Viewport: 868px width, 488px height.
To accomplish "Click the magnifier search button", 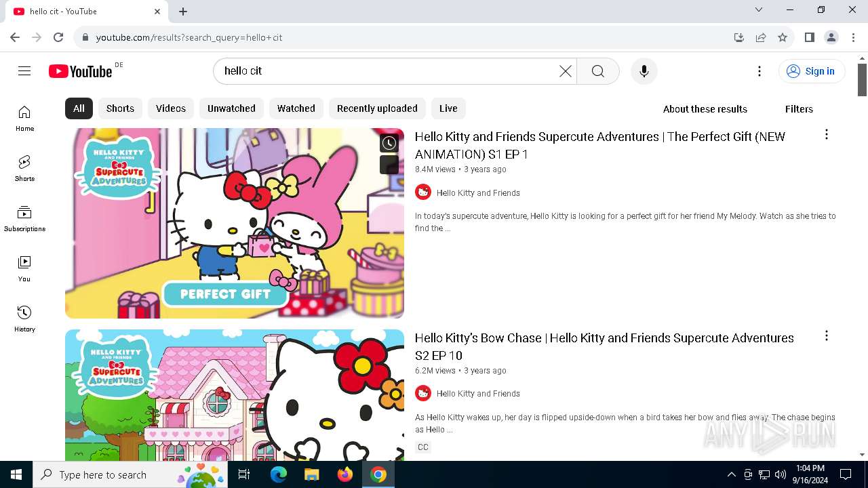I will coord(597,71).
